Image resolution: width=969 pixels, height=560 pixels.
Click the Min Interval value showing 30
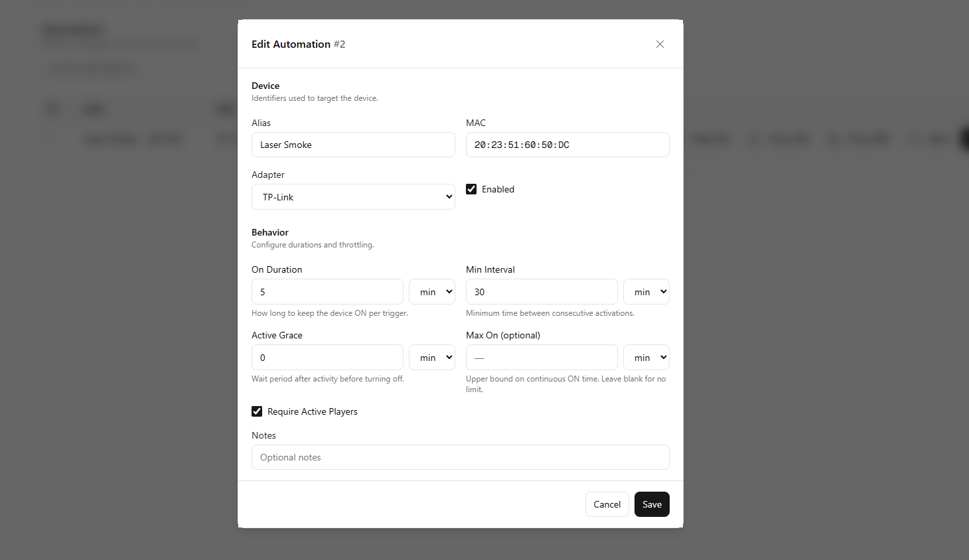pyautogui.click(x=541, y=291)
